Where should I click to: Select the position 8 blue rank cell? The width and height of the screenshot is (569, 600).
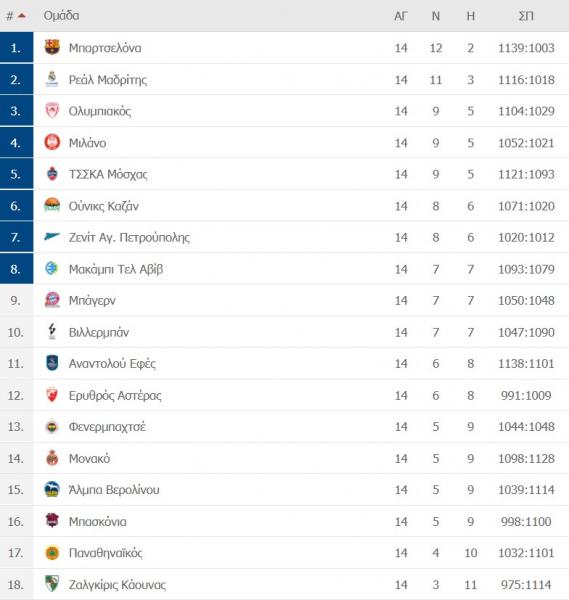(16, 269)
